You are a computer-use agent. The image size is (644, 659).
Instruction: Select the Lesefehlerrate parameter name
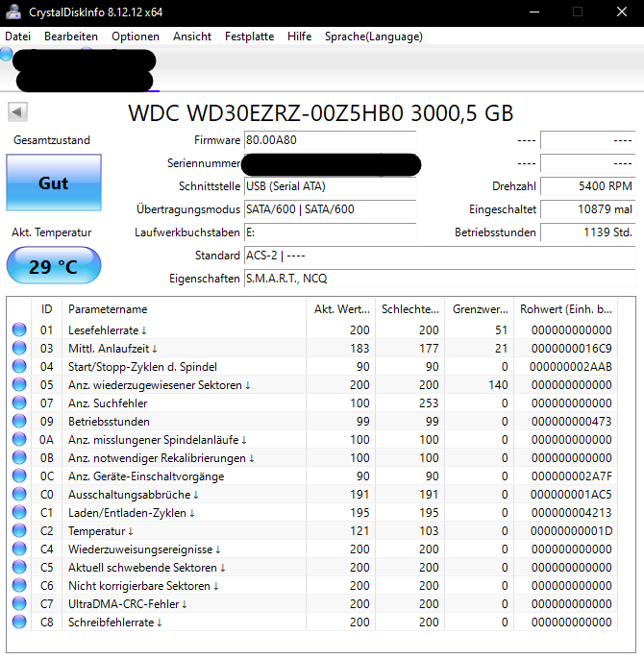108,330
